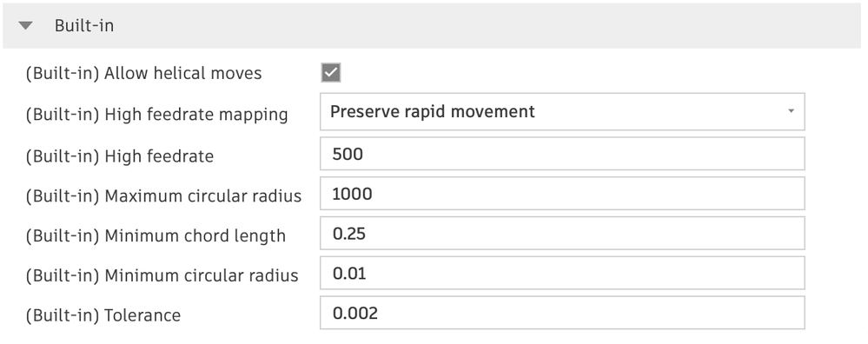This screenshot has height=344, width=868.
Task: Click the High feedrate label text
Action: point(120,156)
